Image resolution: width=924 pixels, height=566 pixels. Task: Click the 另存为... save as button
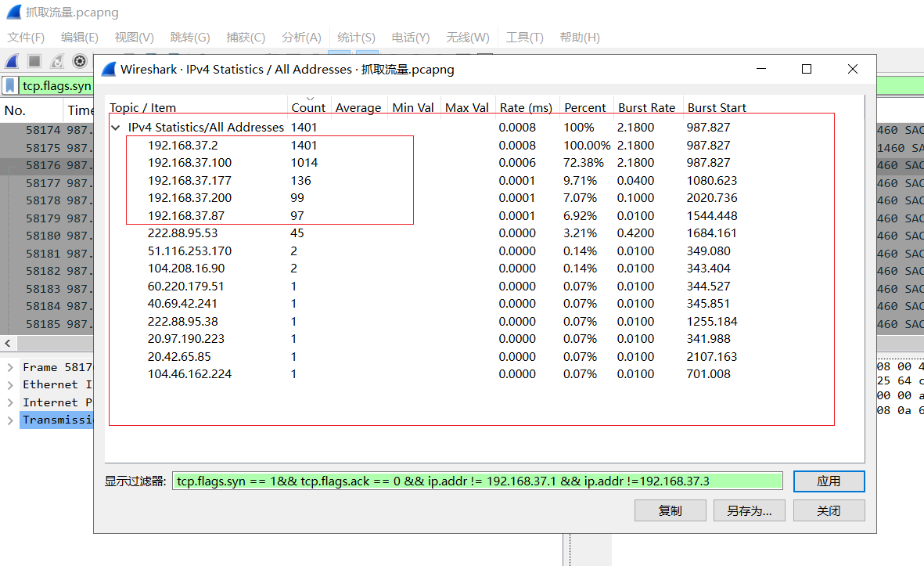coord(750,510)
